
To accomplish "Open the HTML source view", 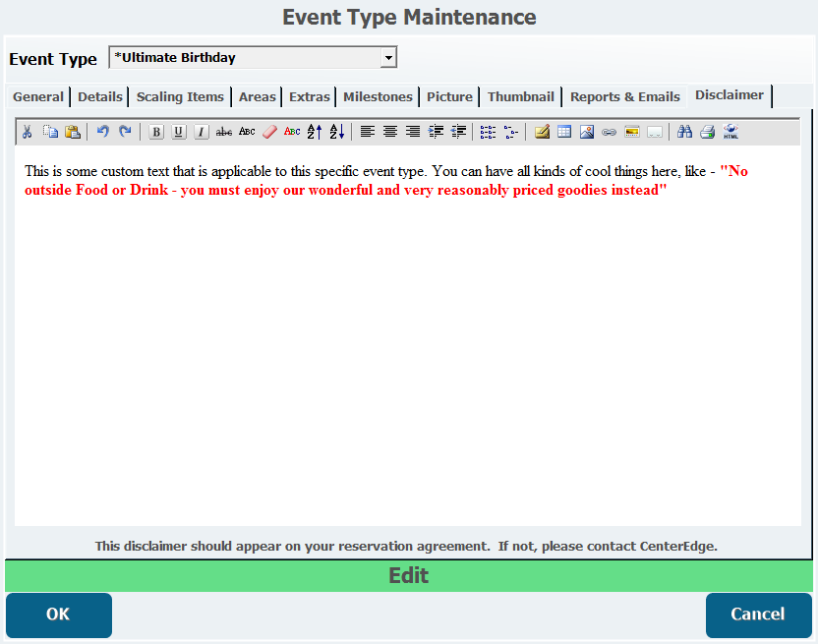I will (x=730, y=132).
